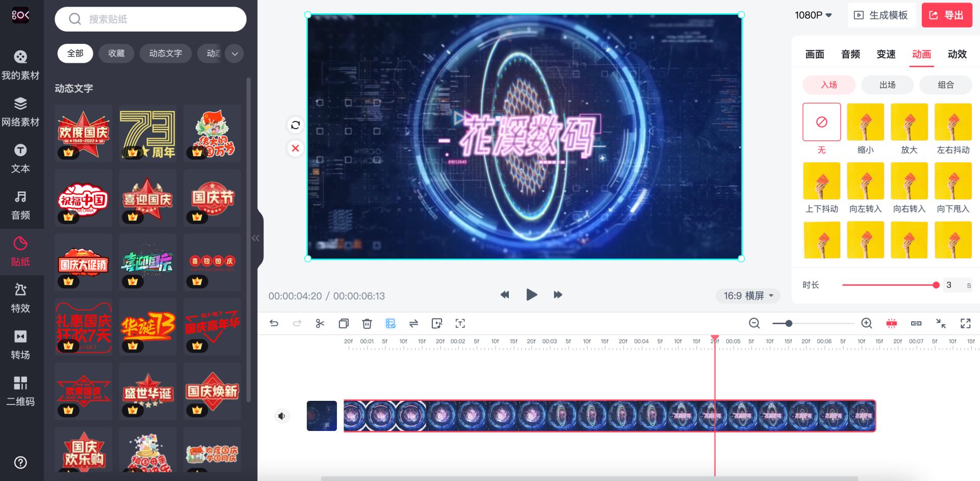
Task: Mute the video track's audio
Action: click(x=281, y=416)
